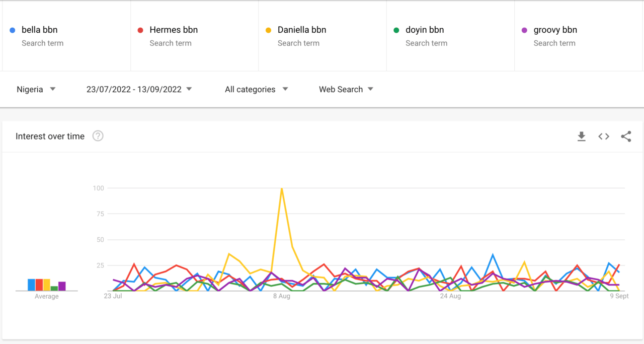Click the red dot for Hermes bbn
Viewport: 644px width, 344px height.
tap(140, 30)
